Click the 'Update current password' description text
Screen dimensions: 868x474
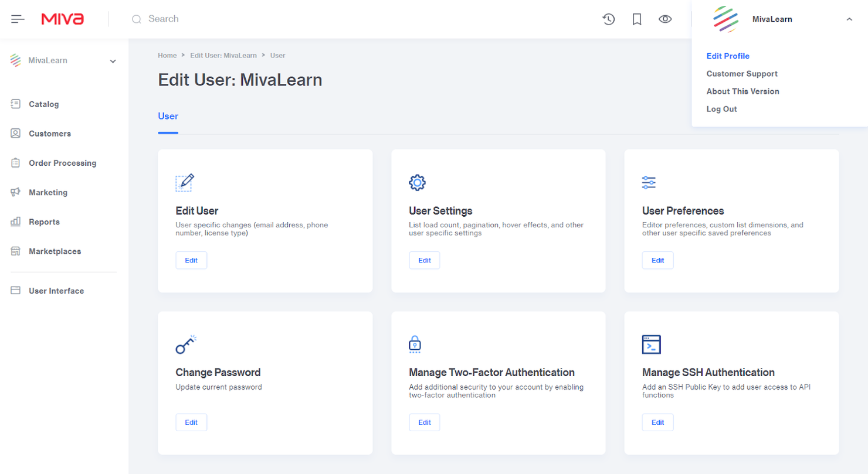coord(219,387)
